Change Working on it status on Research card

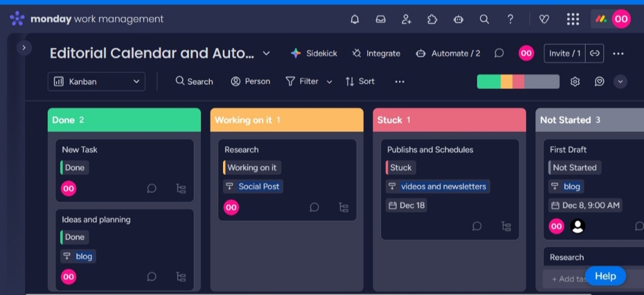click(252, 167)
